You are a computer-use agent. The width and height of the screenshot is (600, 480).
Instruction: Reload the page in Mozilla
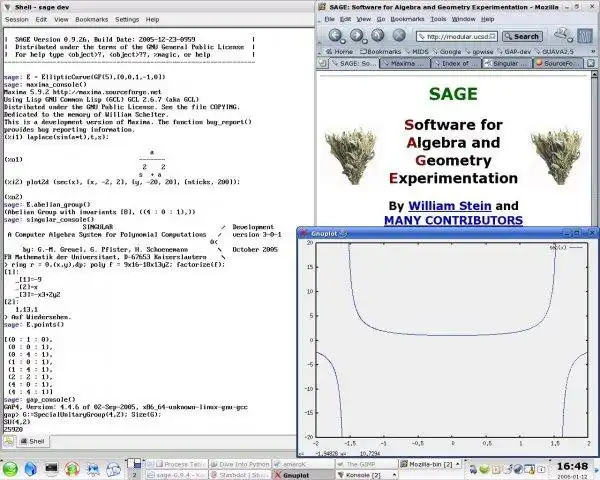[378, 35]
